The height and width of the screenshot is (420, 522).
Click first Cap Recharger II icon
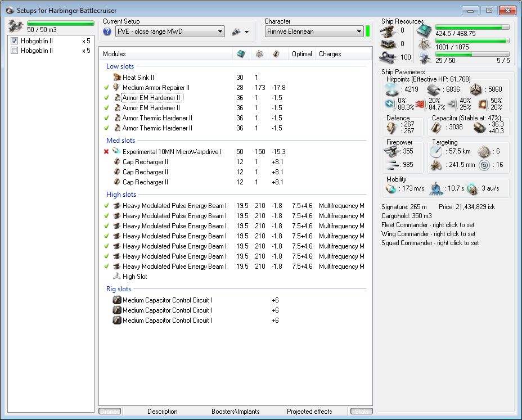coord(117,161)
